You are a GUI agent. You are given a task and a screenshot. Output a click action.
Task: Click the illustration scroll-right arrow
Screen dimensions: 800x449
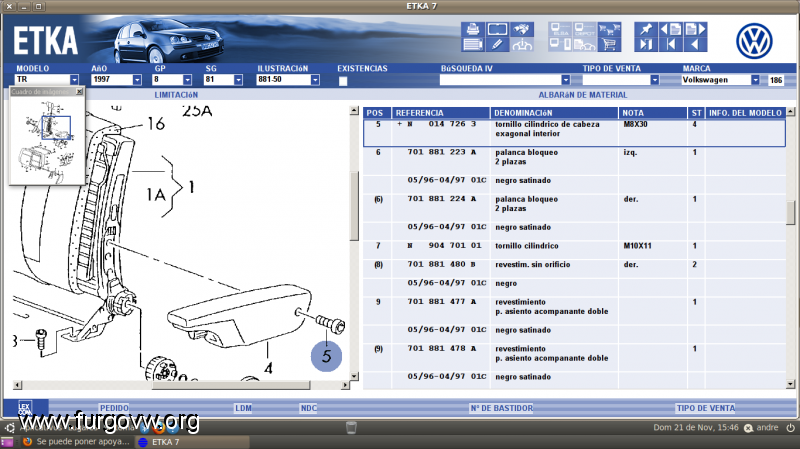pyautogui.click(x=345, y=385)
